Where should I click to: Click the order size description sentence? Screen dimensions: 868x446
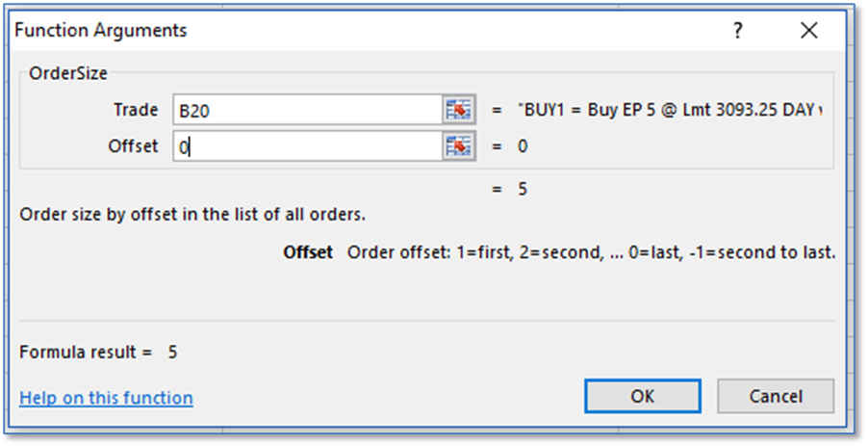192,214
